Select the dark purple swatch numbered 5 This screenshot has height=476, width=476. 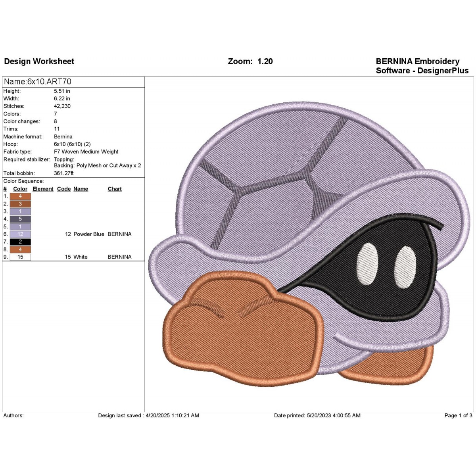coord(20,219)
